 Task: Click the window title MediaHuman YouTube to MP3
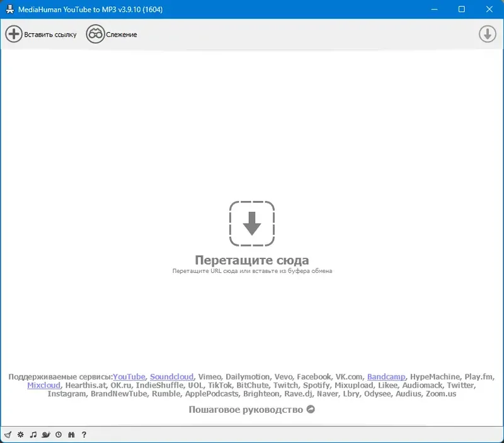click(x=91, y=9)
